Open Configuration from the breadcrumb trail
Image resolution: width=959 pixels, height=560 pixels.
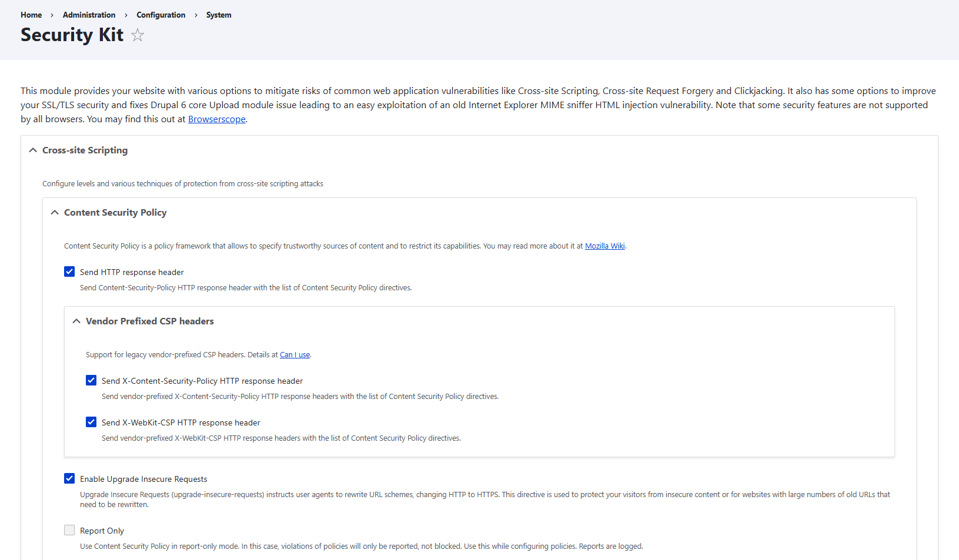pos(161,15)
